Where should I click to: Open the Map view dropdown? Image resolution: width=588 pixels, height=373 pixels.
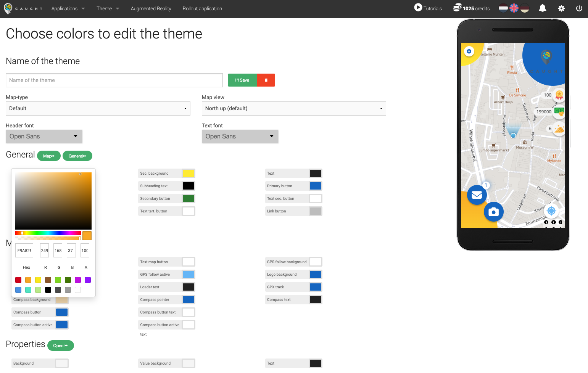point(293,108)
